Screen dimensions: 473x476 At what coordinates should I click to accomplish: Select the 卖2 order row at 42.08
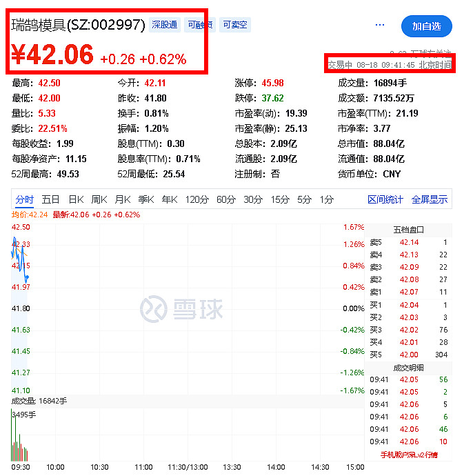[x=408, y=279]
